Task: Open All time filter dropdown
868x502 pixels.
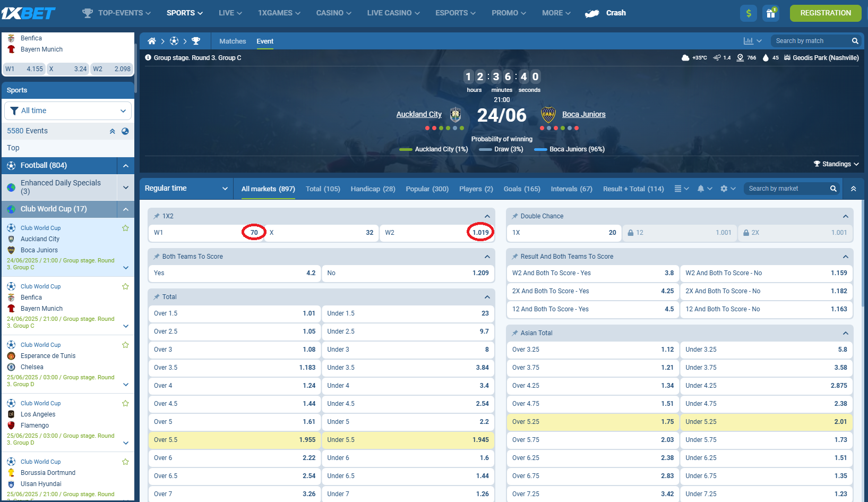Action: tap(68, 110)
